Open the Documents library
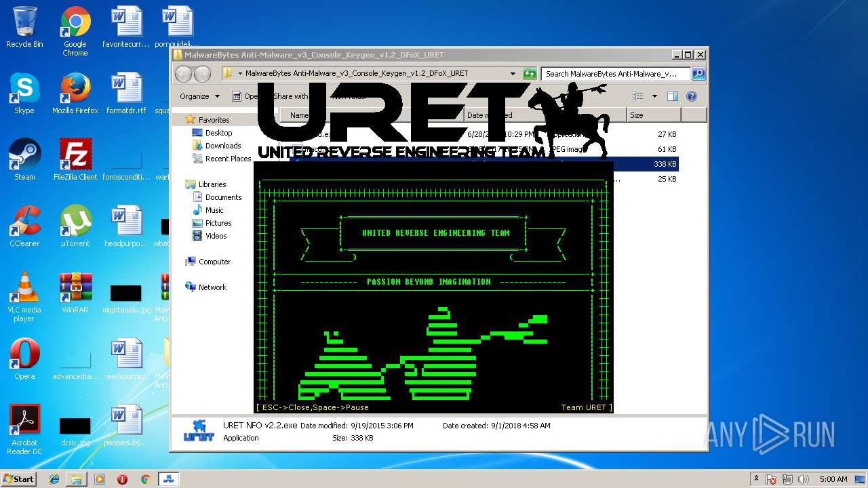 point(223,197)
